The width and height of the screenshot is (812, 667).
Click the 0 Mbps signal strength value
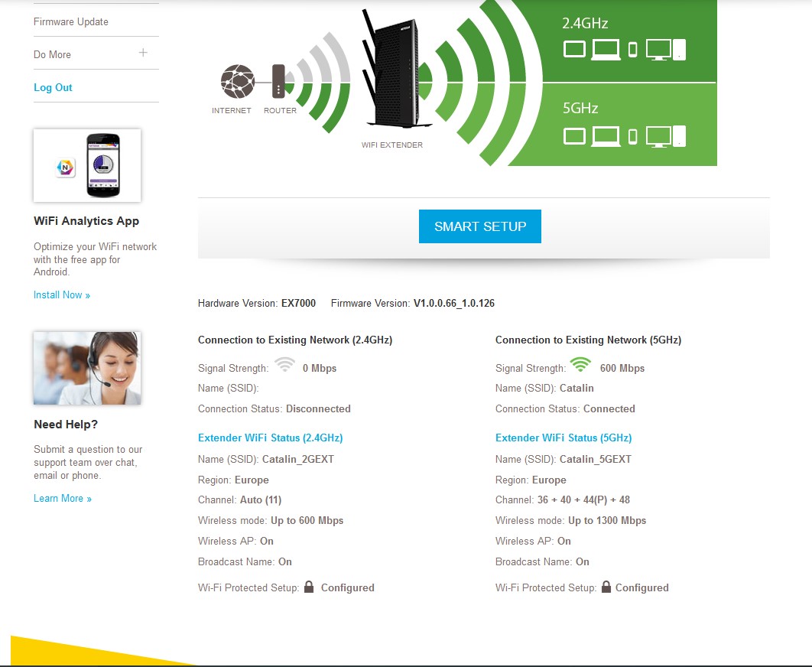320,369
